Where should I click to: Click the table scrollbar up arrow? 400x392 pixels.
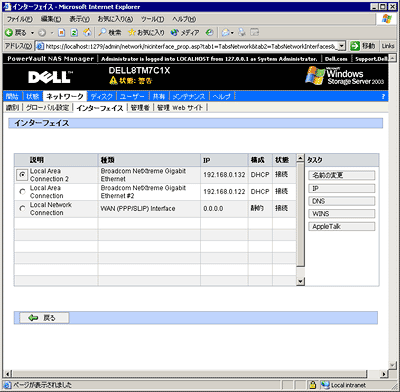(300, 159)
